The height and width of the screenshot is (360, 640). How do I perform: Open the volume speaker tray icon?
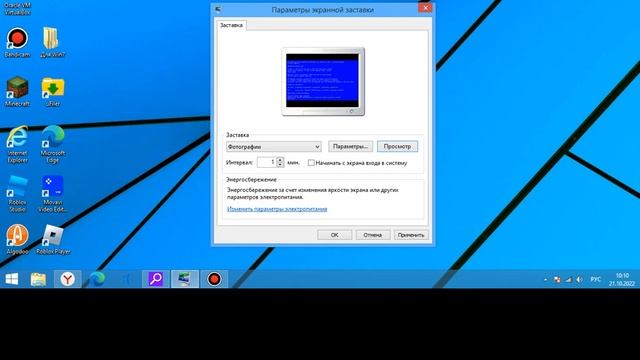pyautogui.click(x=579, y=280)
